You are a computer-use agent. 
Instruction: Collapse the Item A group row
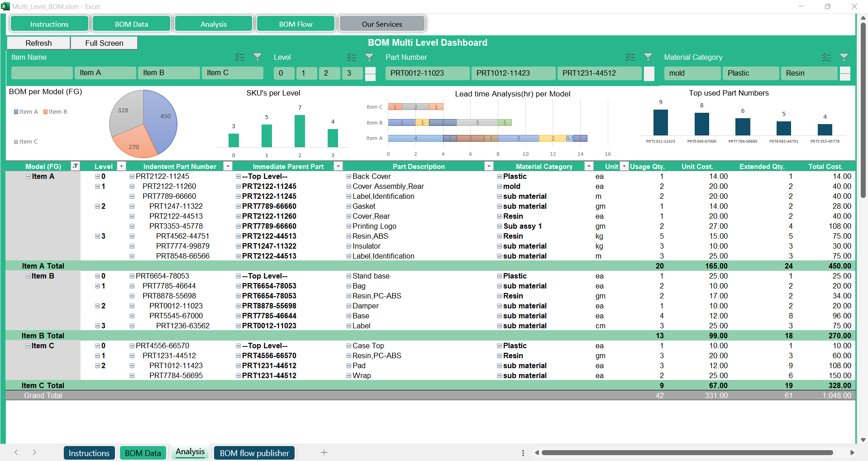28,177
